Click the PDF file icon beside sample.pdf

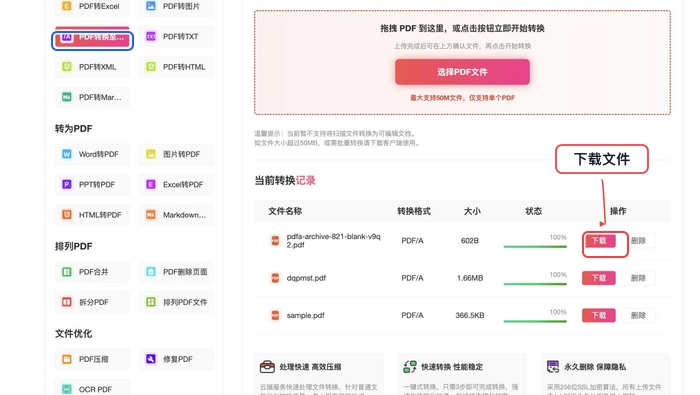pyautogui.click(x=275, y=315)
